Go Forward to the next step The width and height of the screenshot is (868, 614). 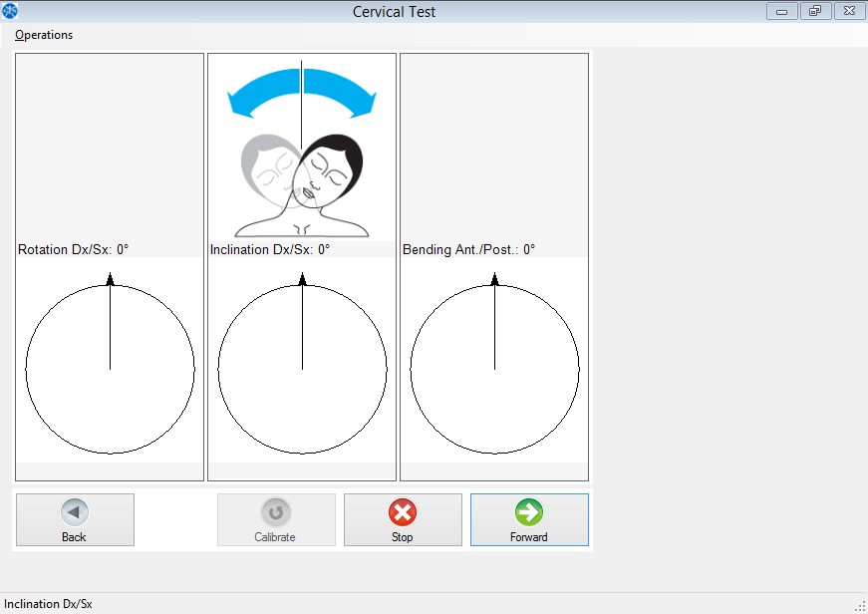pos(529,519)
